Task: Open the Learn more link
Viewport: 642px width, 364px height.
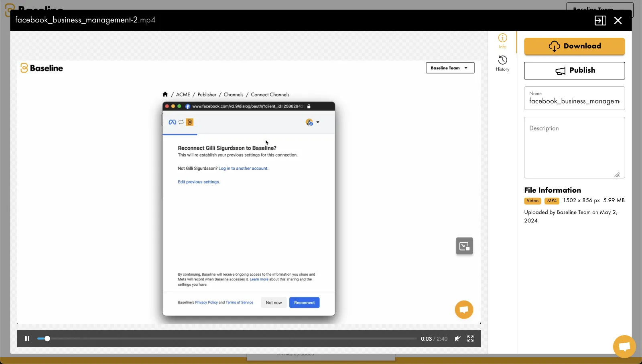Action: (x=259, y=279)
